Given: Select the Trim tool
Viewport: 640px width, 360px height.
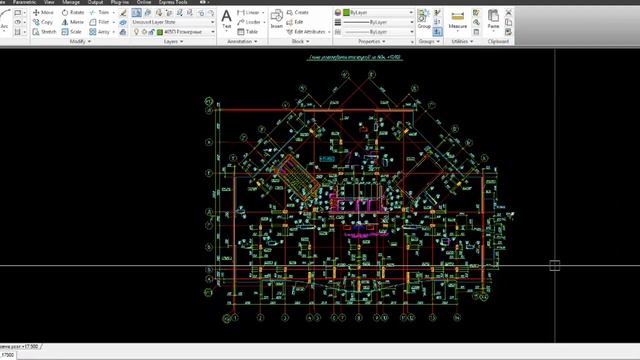Looking at the screenshot, I should [99, 13].
